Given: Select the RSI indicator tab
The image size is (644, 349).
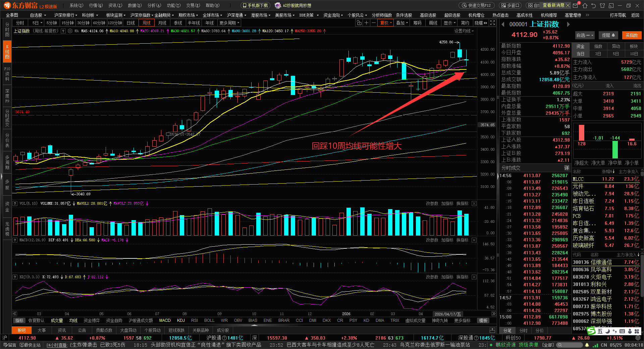Looking at the screenshot, I should pyautogui.click(x=194, y=320).
